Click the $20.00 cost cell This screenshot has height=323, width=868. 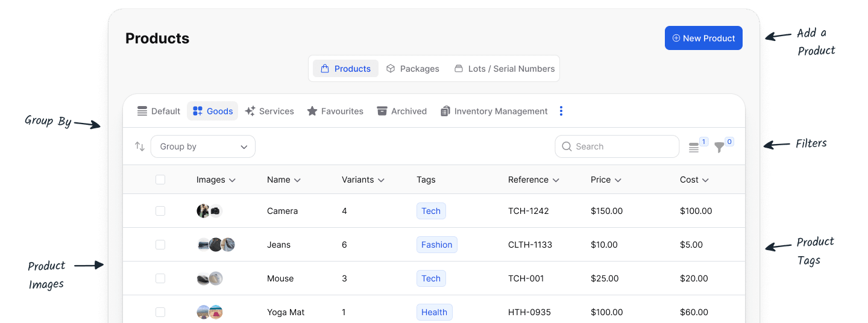click(694, 278)
